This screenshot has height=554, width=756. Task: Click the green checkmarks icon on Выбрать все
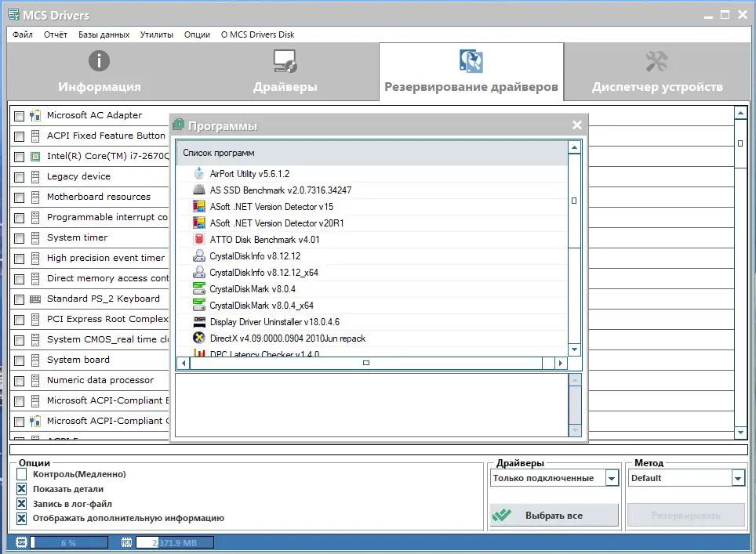(x=501, y=516)
